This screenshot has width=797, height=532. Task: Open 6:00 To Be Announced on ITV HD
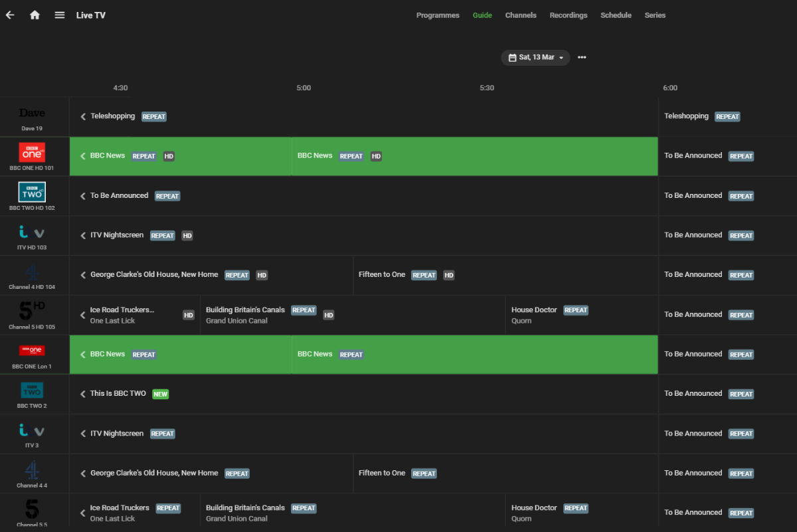(728, 236)
